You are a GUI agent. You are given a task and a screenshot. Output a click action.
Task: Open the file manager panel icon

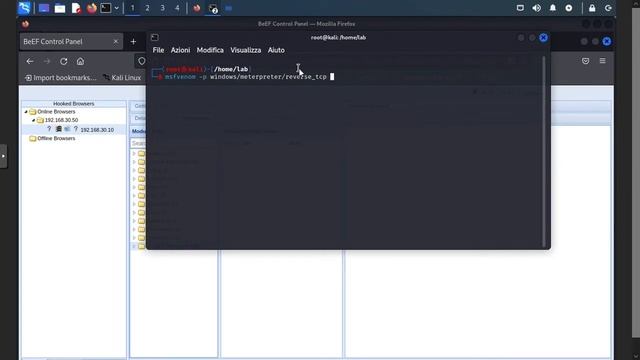(60, 8)
